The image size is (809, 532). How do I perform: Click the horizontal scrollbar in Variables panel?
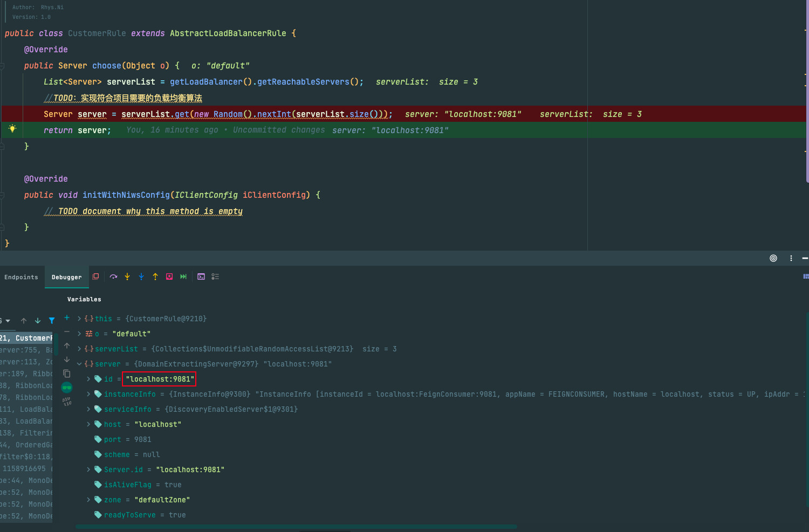pos(297,527)
